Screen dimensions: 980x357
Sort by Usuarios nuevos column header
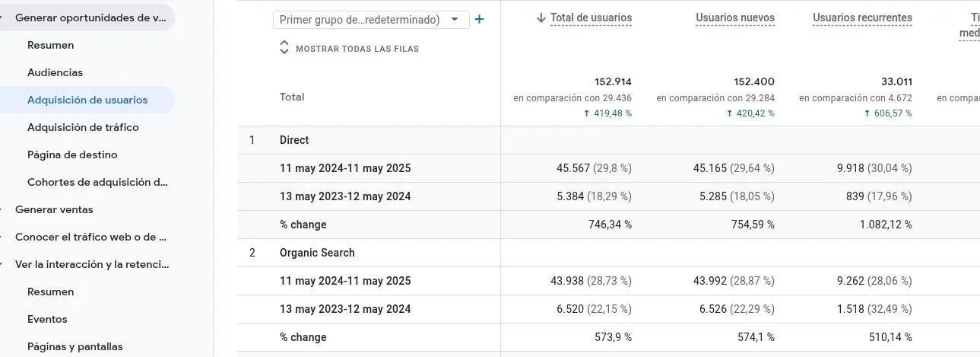pyautogui.click(x=734, y=18)
